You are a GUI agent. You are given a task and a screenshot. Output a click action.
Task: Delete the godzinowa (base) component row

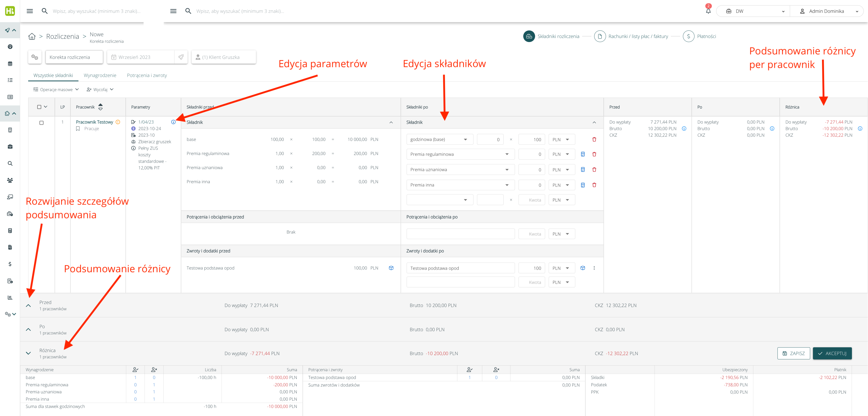(x=594, y=139)
